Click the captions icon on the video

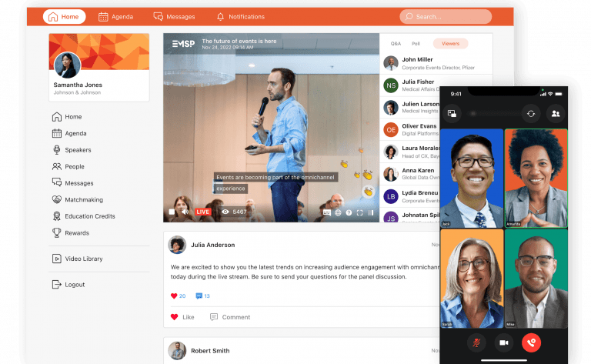pos(327,212)
